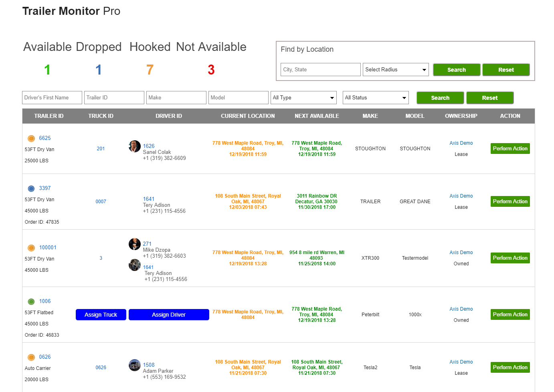Click the NEXT AVAILABLE column header

point(317,116)
